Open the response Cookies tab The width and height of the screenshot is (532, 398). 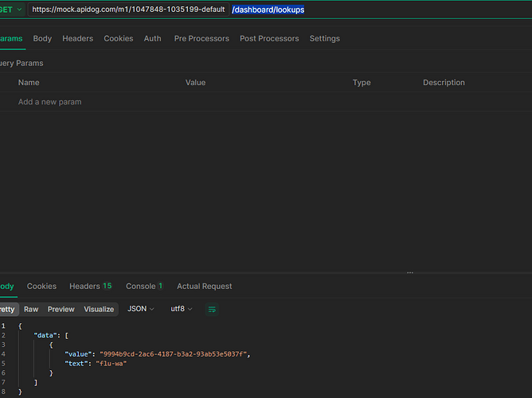(41, 287)
